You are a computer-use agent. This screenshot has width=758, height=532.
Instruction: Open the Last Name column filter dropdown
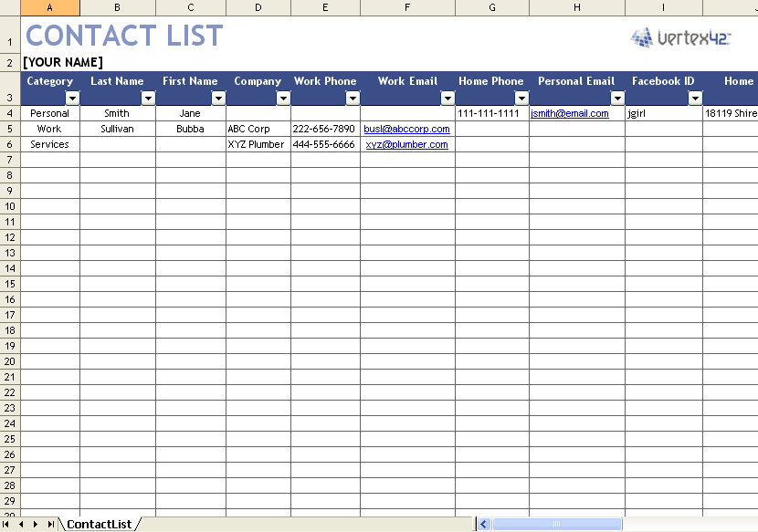pyautogui.click(x=148, y=97)
